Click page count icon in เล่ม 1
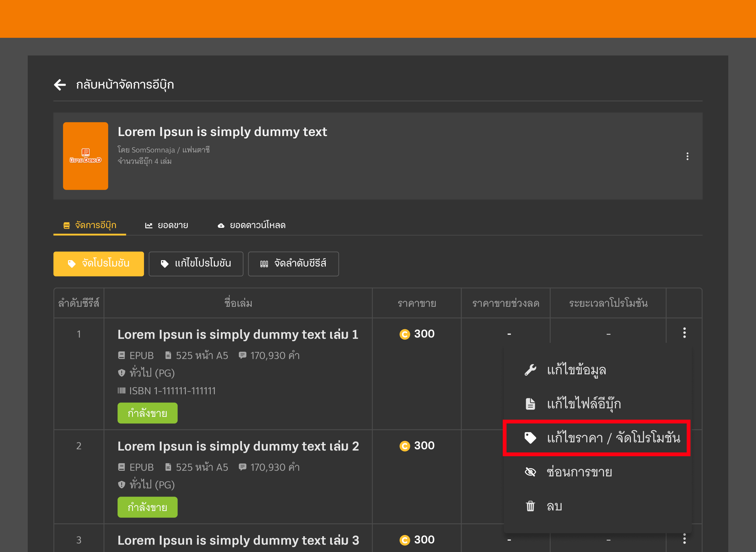 [169, 355]
